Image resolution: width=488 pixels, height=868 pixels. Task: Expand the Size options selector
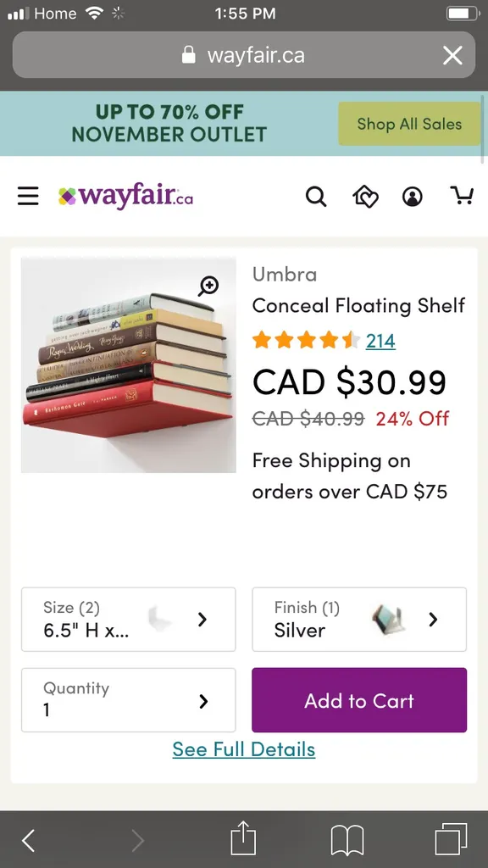(128, 619)
